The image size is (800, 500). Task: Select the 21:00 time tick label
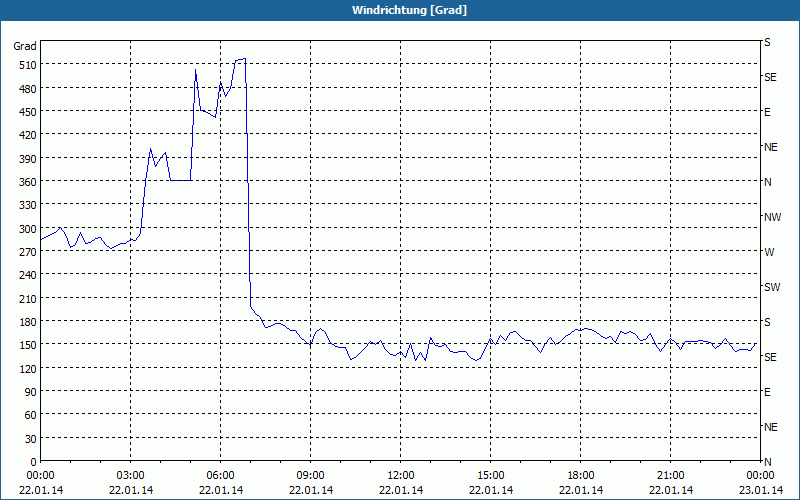tap(670, 476)
